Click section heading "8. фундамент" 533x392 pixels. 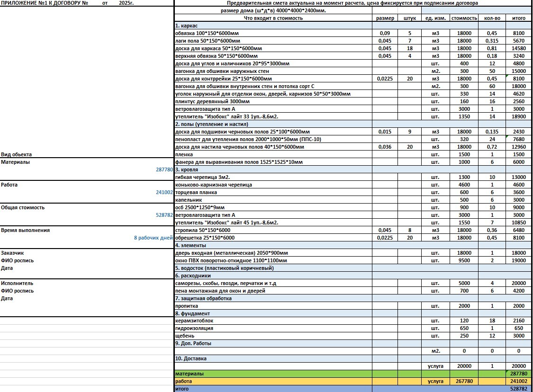(273, 313)
